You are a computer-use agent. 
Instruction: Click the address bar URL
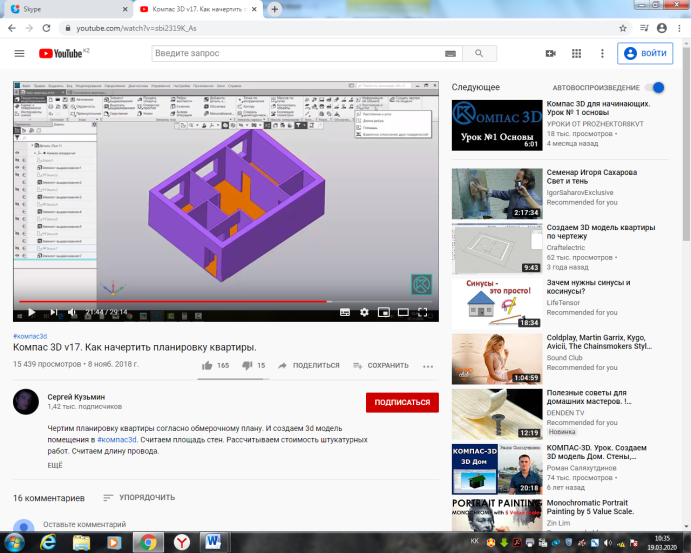coord(137,28)
